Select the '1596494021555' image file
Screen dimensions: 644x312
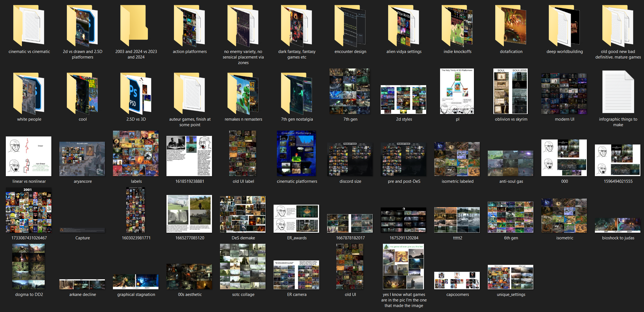618,160
